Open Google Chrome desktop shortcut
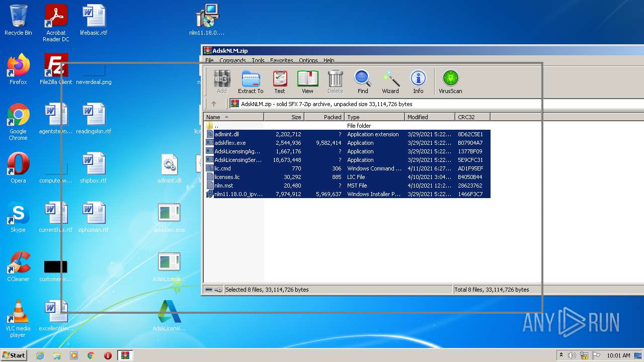 tap(18, 122)
